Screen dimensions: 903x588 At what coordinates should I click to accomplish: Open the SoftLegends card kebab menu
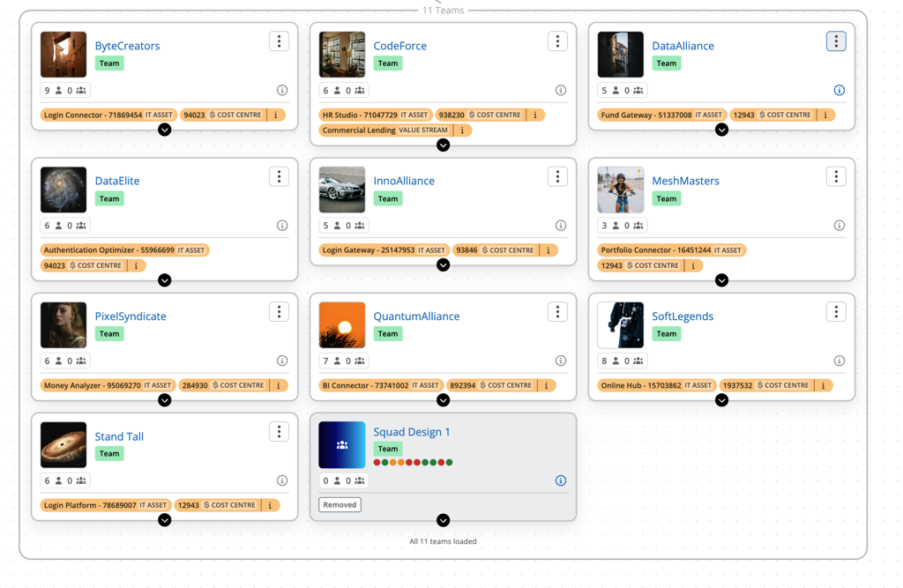(x=836, y=311)
